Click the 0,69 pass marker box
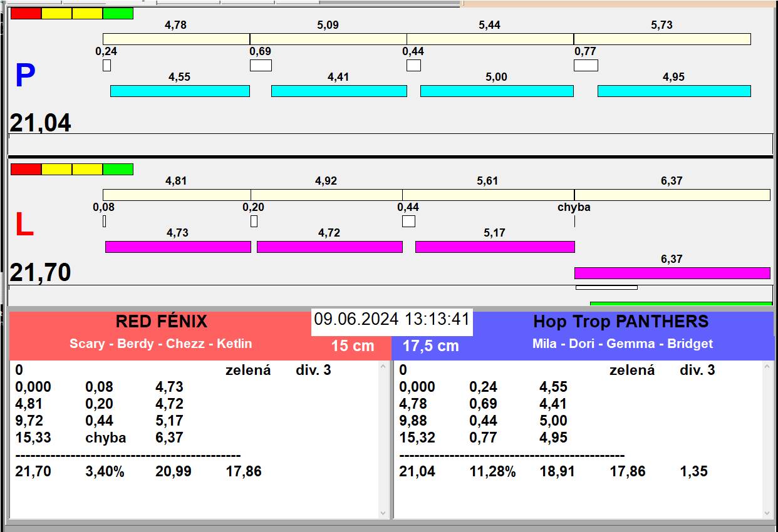 tap(261, 65)
